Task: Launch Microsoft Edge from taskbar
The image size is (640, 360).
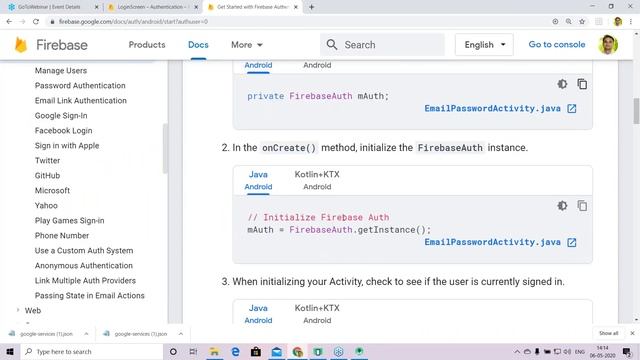Action: 235,351
